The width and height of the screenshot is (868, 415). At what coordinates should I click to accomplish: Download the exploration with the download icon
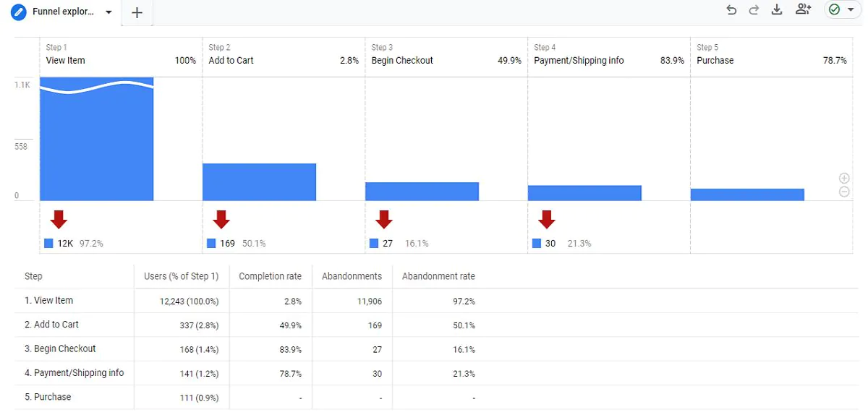pos(778,10)
